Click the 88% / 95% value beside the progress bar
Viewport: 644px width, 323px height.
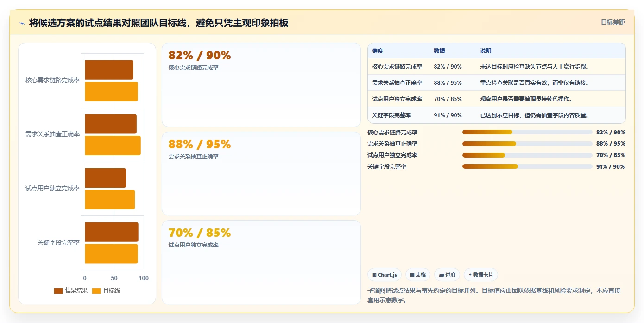pos(611,144)
